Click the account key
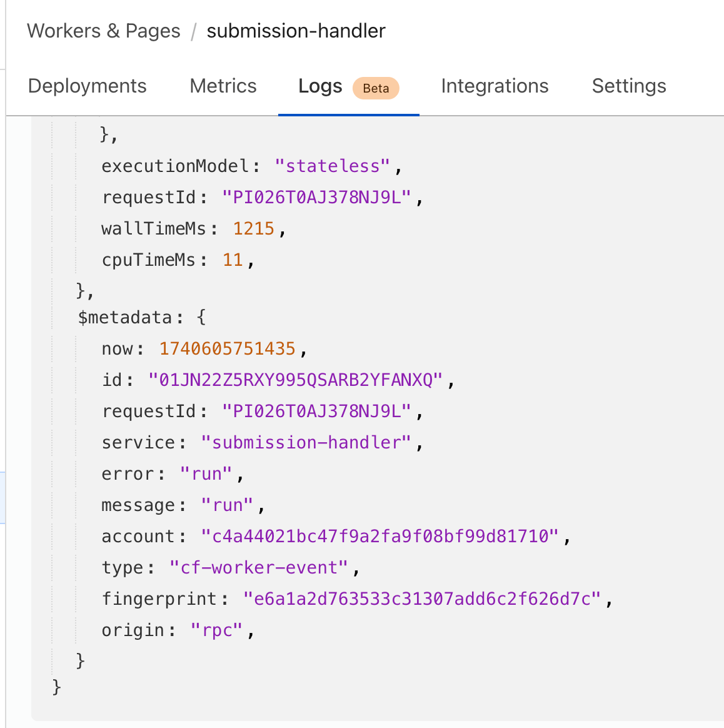 click(x=138, y=536)
